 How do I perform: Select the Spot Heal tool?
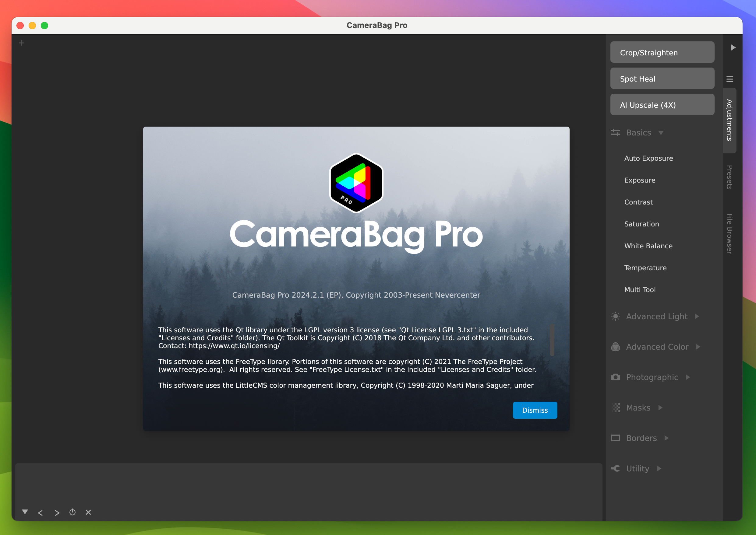click(662, 78)
